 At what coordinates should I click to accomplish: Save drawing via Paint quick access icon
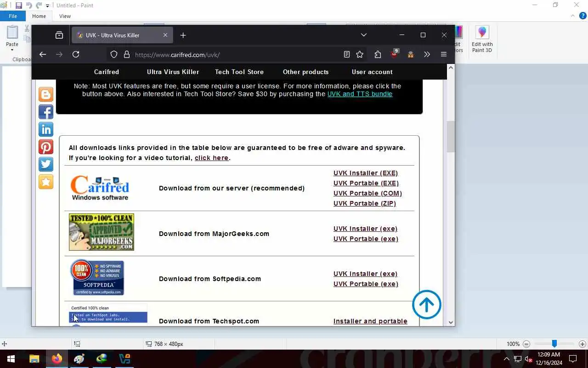pos(19,6)
